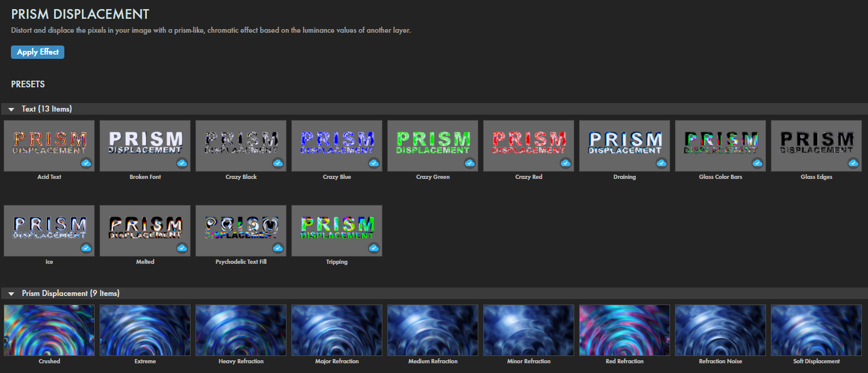The width and height of the screenshot is (868, 373).
Task: Click the 'Tripping' caption text
Action: click(x=337, y=262)
